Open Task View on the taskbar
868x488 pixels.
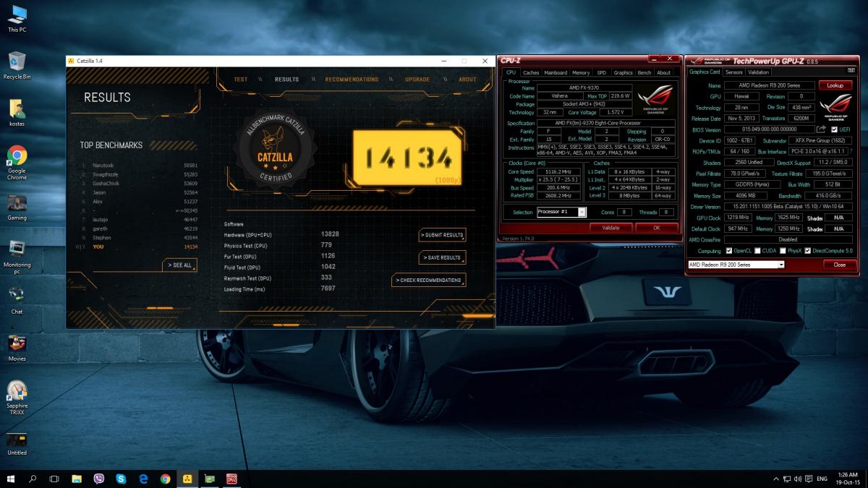[54, 479]
